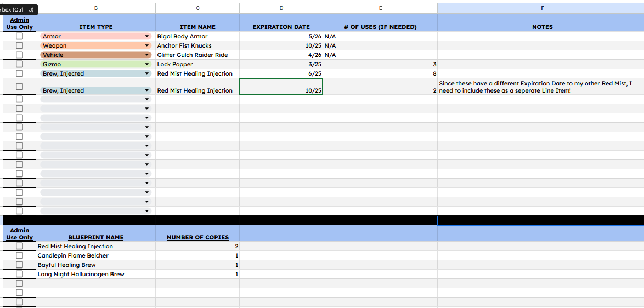Toggle the Admin checkbox for Lock Popper

(x=19, y=64)
